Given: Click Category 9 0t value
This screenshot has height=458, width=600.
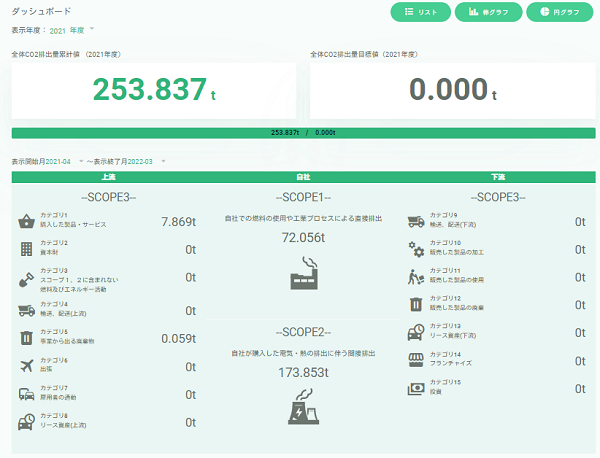Looking at the screenshot, I should pyautogui.click(x=580, y=222).
